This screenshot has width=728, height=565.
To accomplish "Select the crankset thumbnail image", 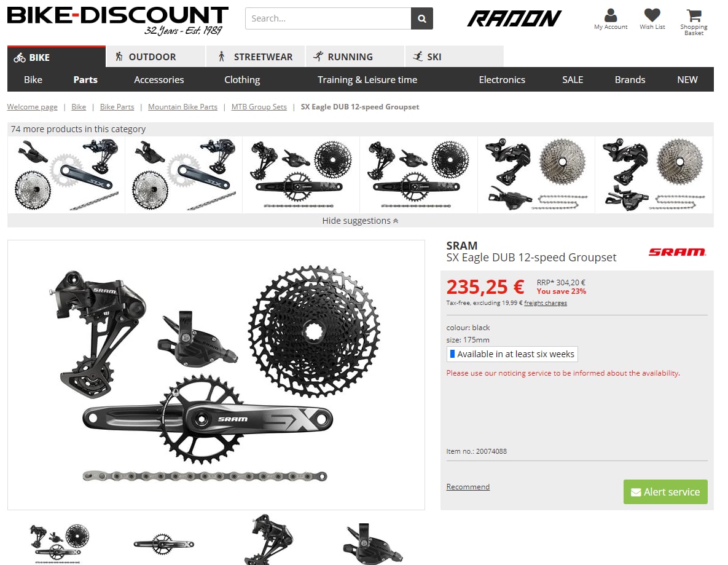I will click(164, 543).
